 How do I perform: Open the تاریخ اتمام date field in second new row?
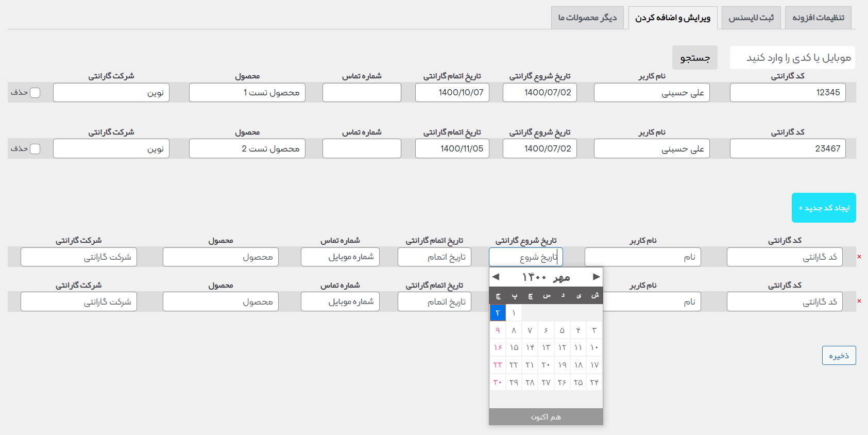434,302
